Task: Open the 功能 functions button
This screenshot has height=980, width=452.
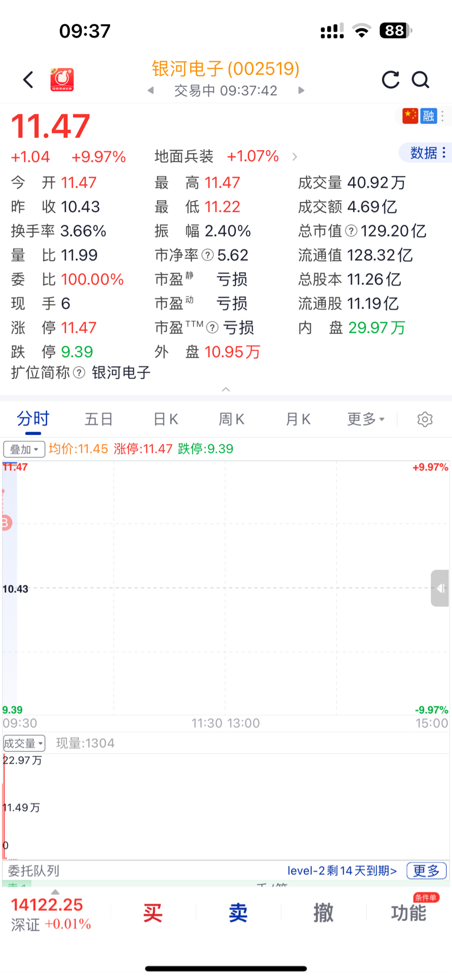Action: [x=408, y=913]
